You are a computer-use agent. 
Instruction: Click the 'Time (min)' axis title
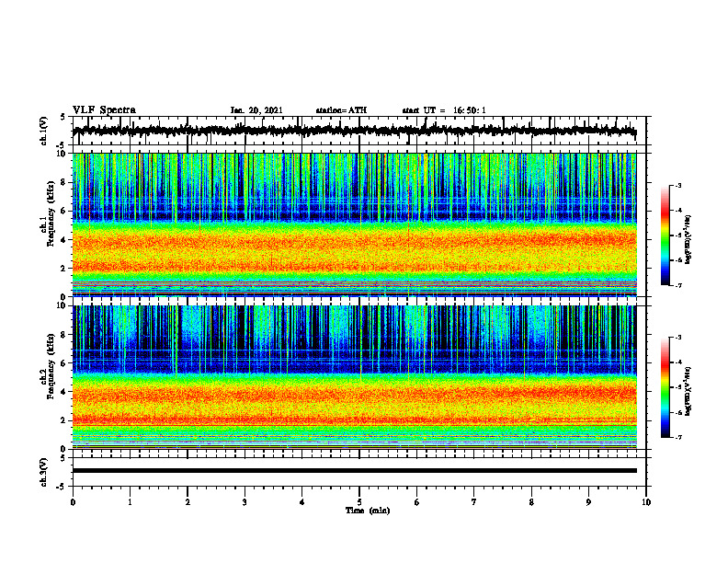pos(368,511)
